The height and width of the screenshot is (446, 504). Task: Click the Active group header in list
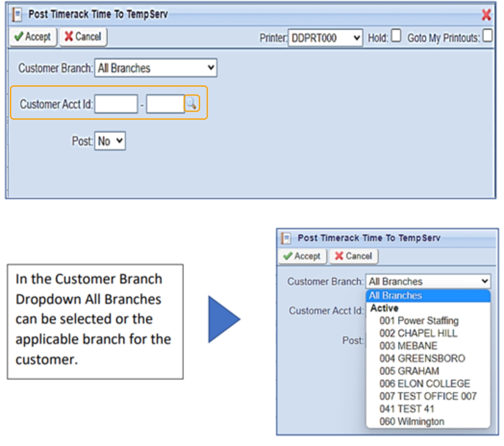pyautogui.click(x=384, y=308)
